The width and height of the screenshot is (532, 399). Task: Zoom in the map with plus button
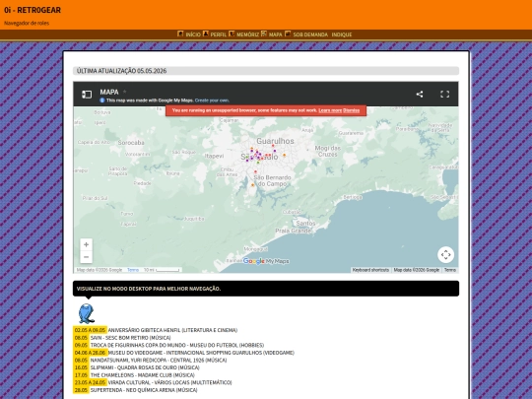(x=86, y=244)
